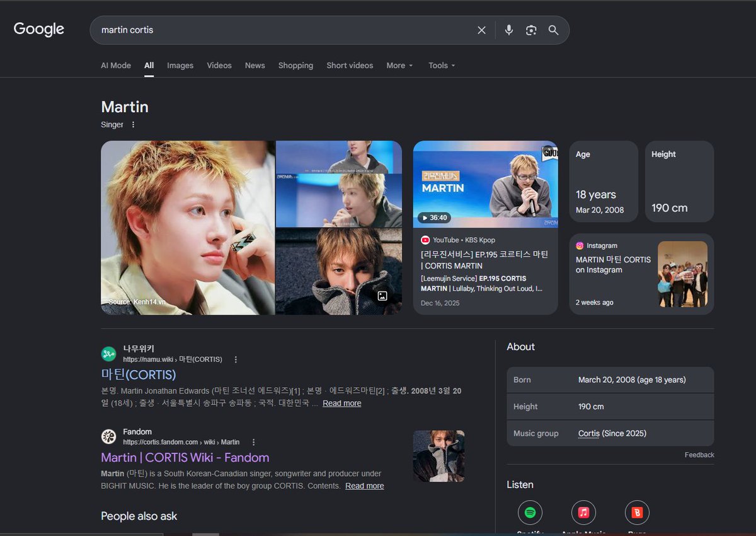Open the three-dot menu for Fandom result
Image resolution: width=756 pixels, height=536 pixels.
click(x=253, y=443)
